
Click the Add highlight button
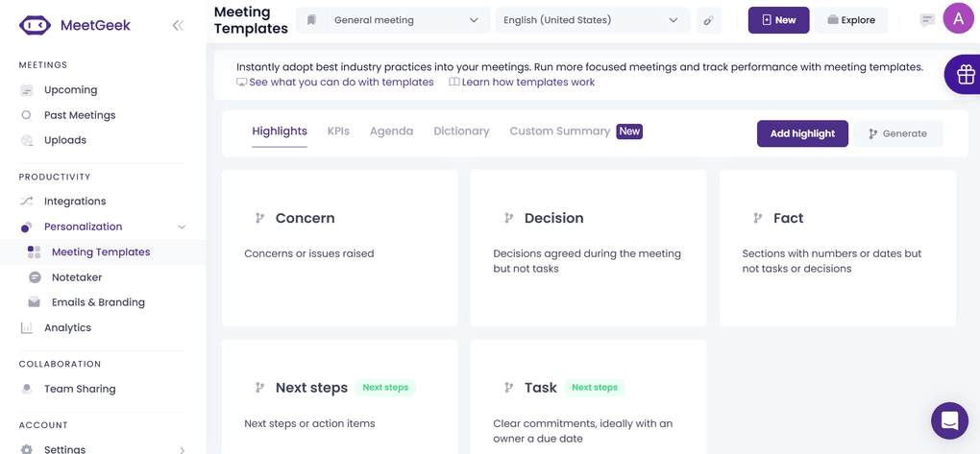tap(802, 133)
